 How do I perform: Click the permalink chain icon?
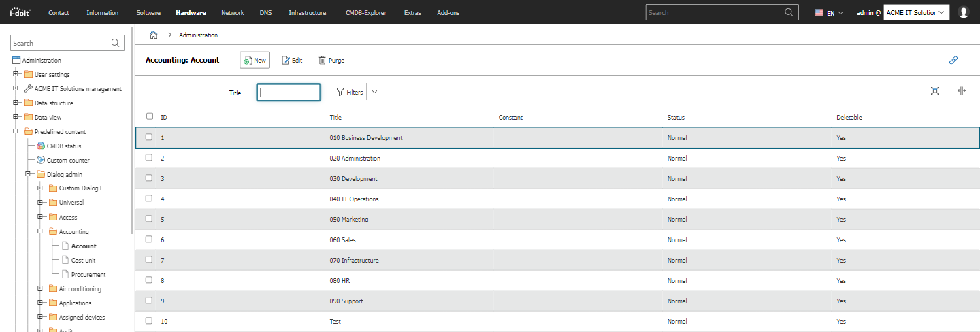click(x=953, y=60)
